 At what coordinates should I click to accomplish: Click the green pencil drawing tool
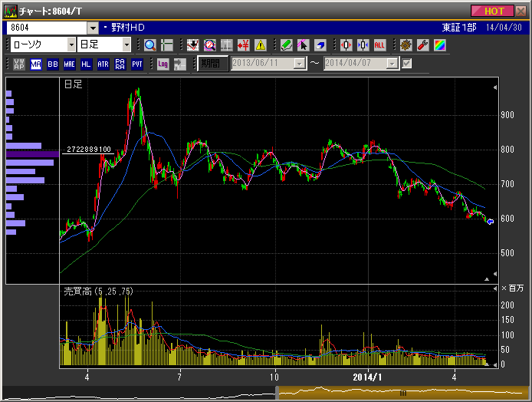286,44
